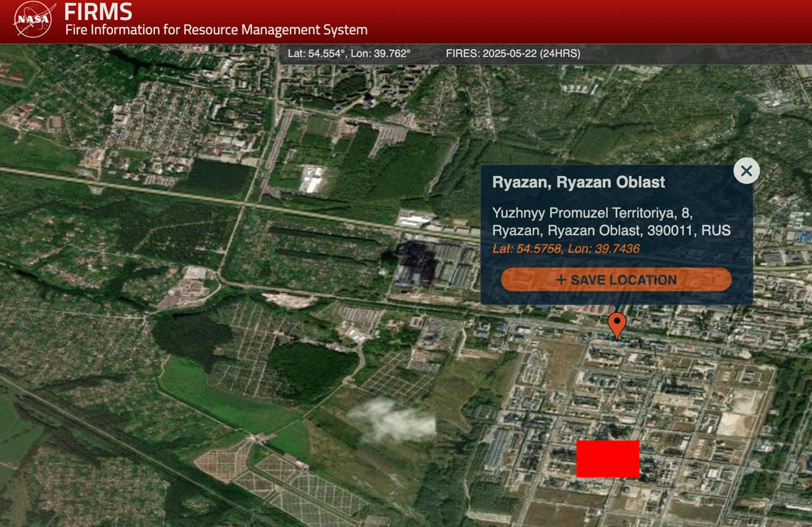Click the orange 'Lat: 54.5758, Lon: 39.7436' coordinates
Image resolution: width=812 pixels, height=527 pixels.
pos(566,248)
